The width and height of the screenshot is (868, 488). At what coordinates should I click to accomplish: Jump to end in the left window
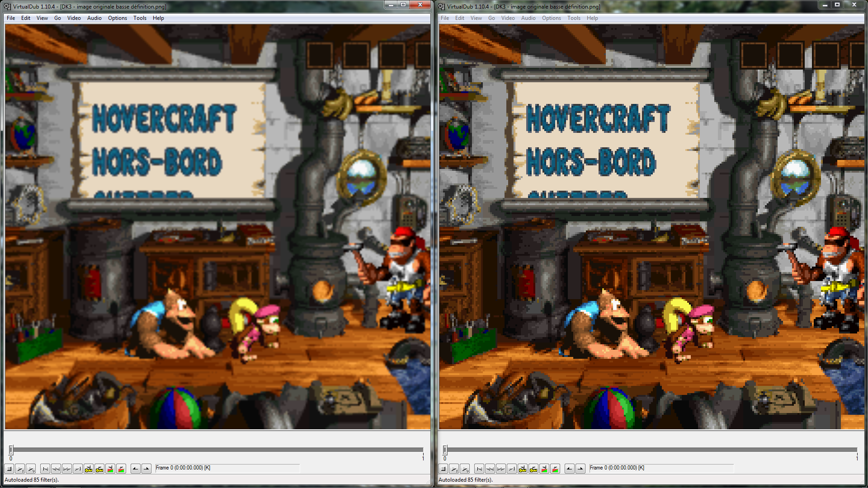click(x=78, y=469)
